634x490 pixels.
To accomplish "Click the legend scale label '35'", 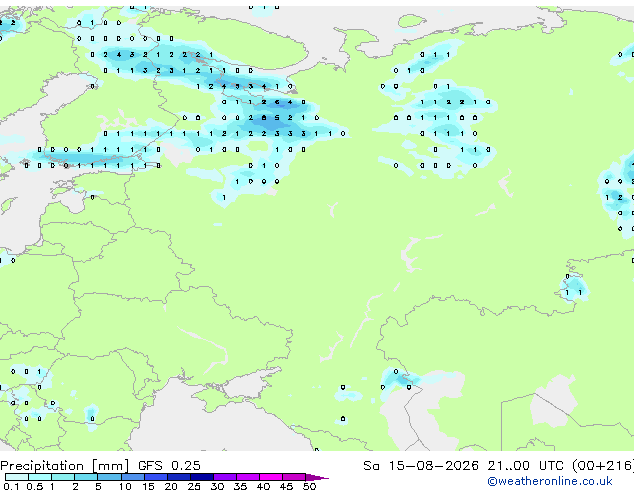I will 240,486.
